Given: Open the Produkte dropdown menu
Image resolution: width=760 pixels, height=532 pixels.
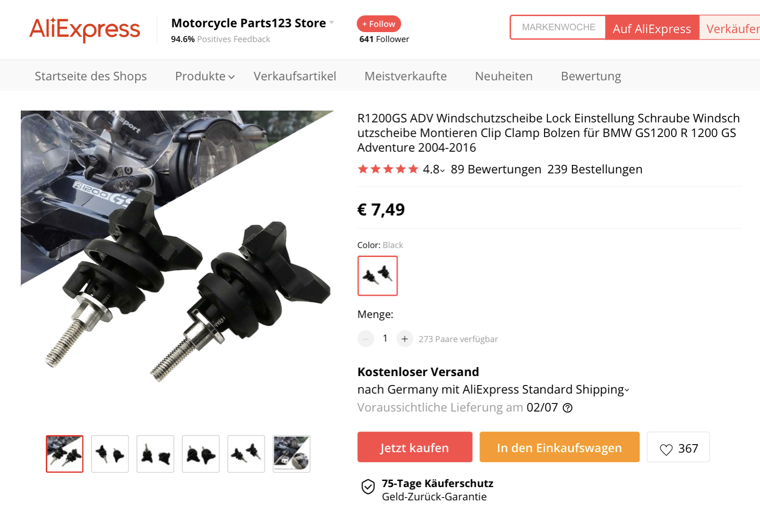Looking at the screenshot, I should 205,76.
